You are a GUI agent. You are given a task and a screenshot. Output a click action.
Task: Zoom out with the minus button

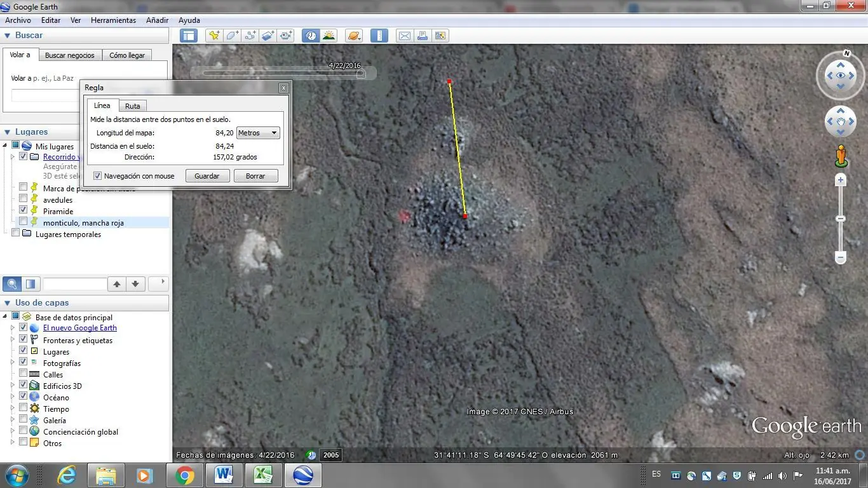pos(841,258)
